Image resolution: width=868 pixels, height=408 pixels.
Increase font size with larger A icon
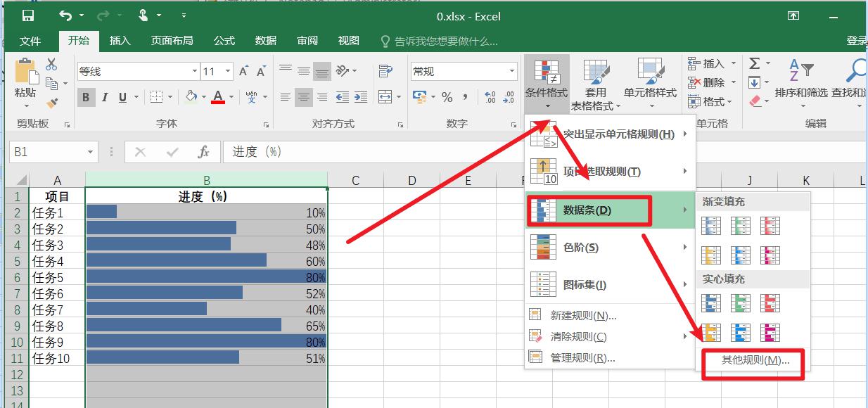243,71
